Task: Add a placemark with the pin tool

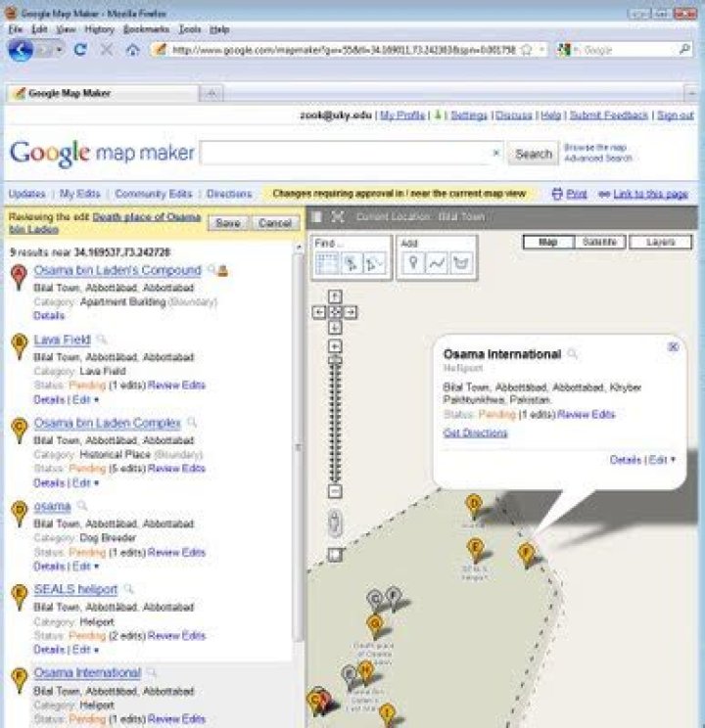Action: click(x=412, y=263)
